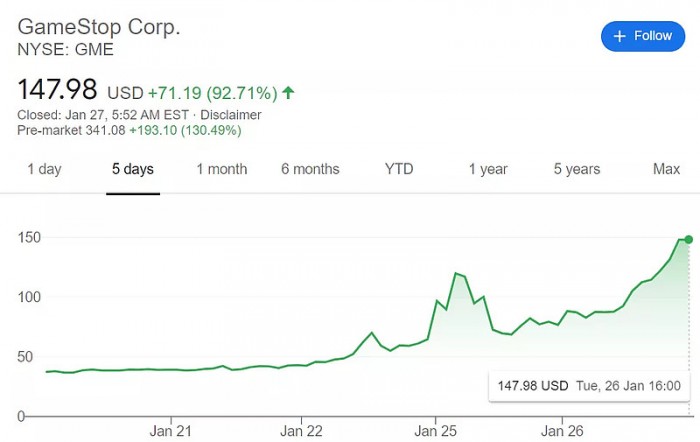Click the Follow button

[x=643, y=36]
